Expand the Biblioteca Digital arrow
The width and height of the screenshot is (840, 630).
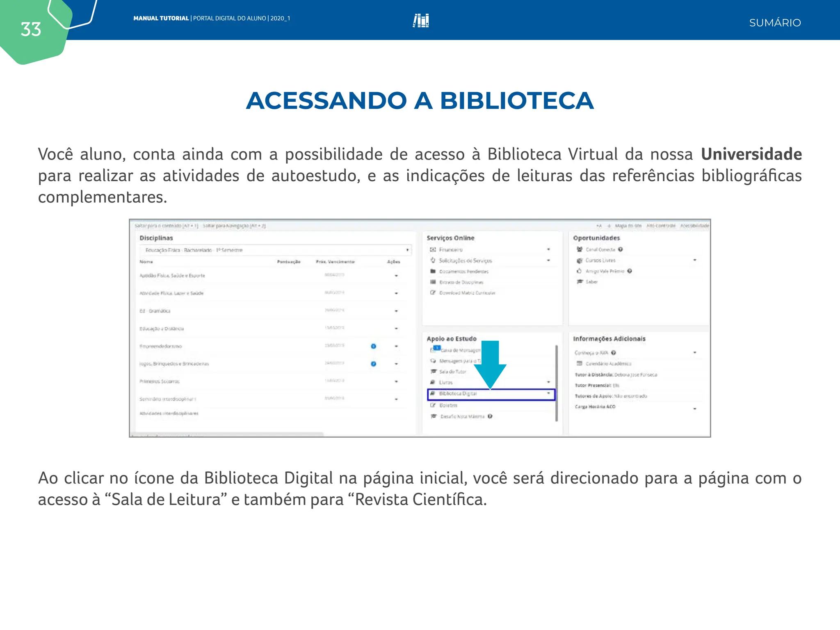pyautogui.click(x=548, y=393)
